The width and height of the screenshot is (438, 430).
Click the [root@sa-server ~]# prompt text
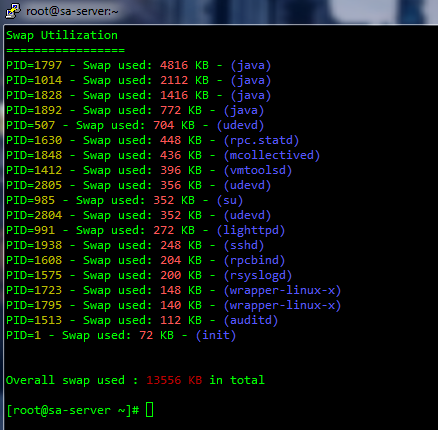coord(73,410)
